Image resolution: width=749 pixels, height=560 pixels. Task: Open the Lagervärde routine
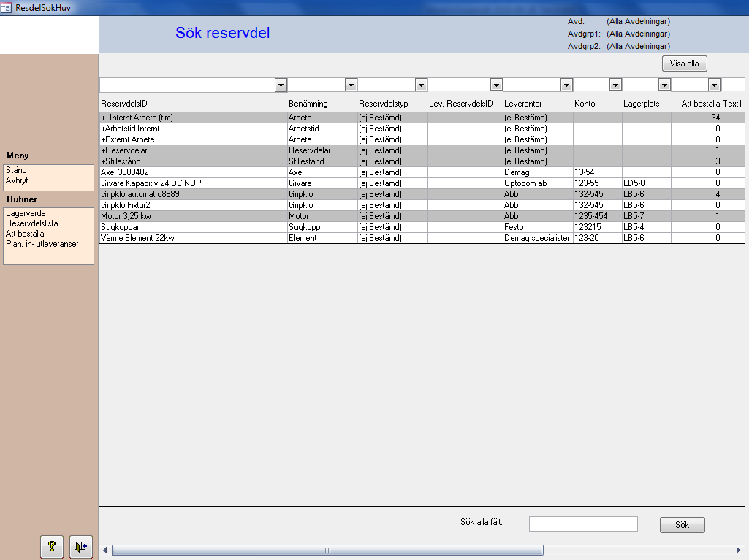tap(26, 213)
